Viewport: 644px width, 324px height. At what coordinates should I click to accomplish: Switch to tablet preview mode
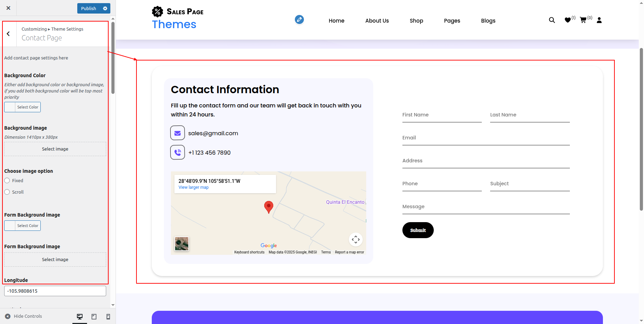(94, 316)
